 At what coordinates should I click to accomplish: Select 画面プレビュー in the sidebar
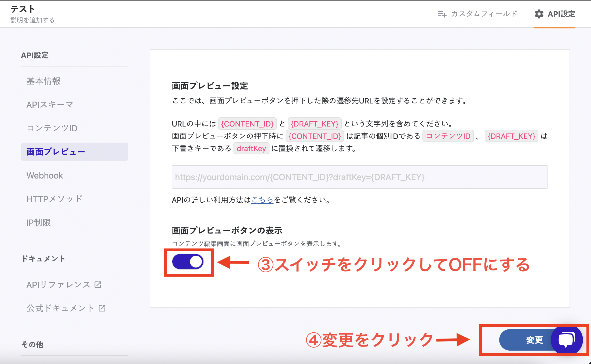tap(56, 152)
